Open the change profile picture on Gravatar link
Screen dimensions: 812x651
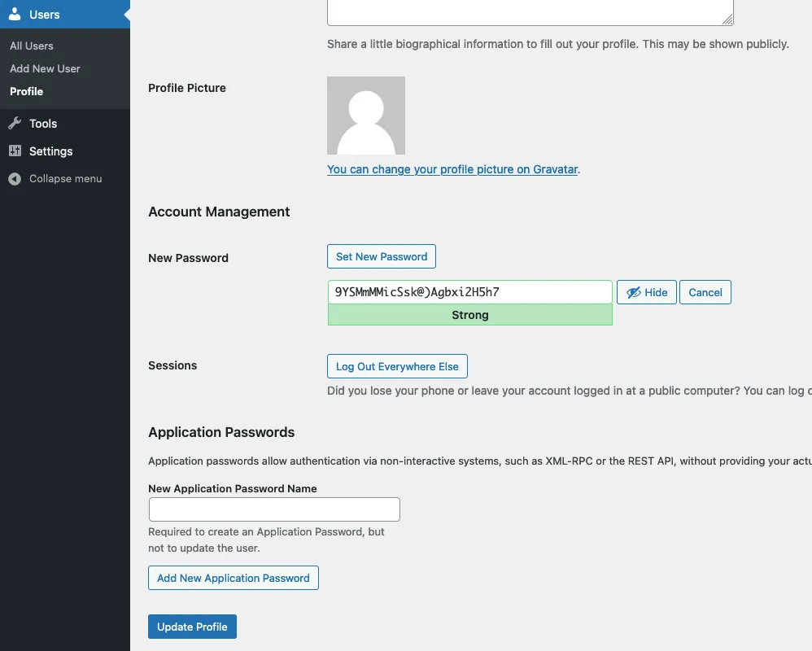coord(452,169)
